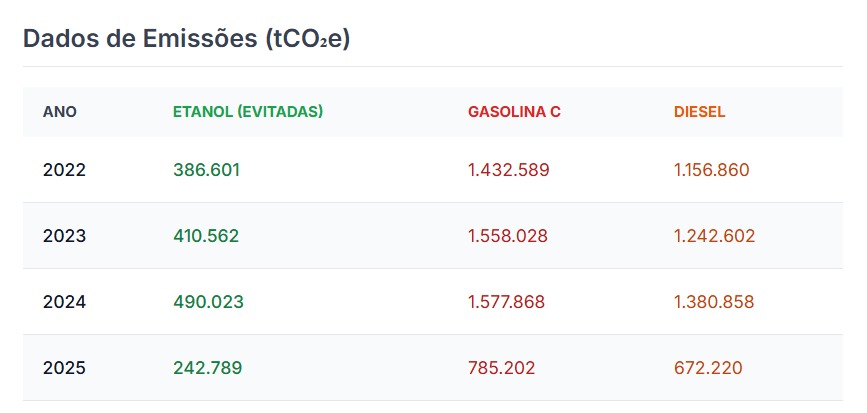
Task: Click the 2023 year cell
Action: click(x=65, y=236)
